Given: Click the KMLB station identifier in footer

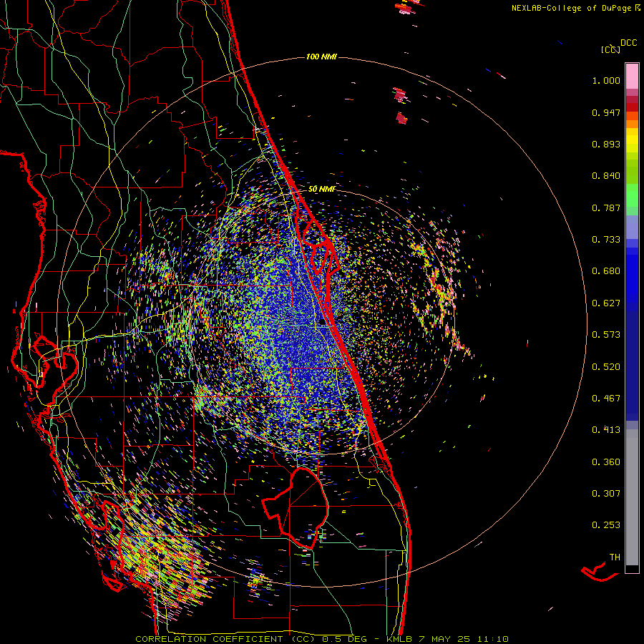Looking at the screenshot, I should [401, 639].
